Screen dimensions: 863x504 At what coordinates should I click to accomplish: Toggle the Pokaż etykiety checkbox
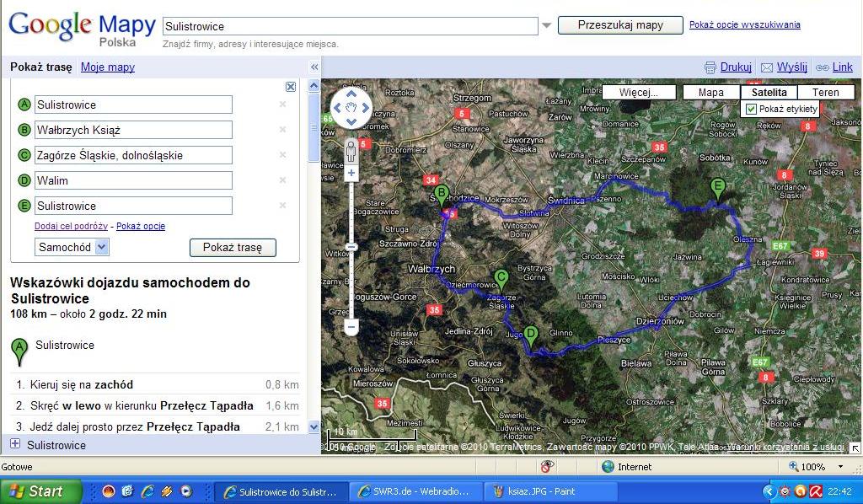click(x=751, y=109)
